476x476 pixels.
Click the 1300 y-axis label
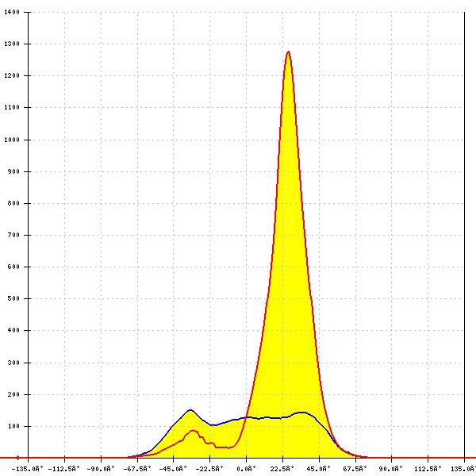click(12, 44)
